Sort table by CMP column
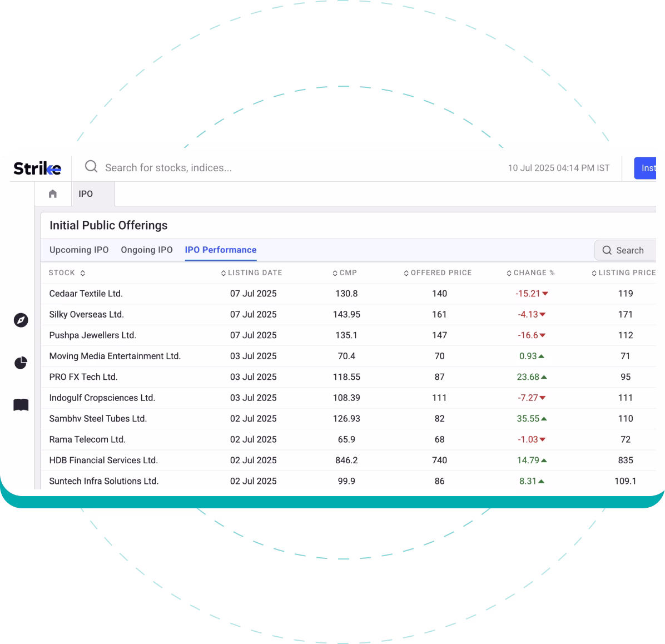The image size is (665, 644). 345,273
